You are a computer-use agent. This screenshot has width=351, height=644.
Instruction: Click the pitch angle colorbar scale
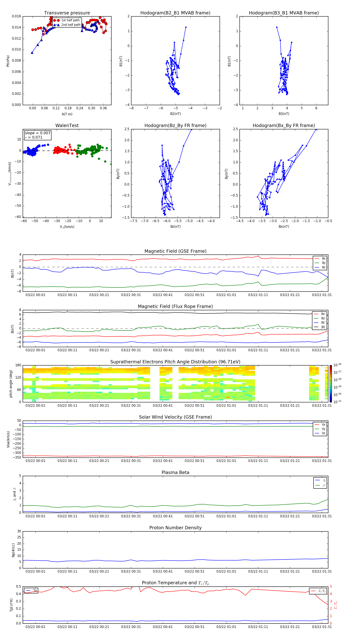point(331,383)
